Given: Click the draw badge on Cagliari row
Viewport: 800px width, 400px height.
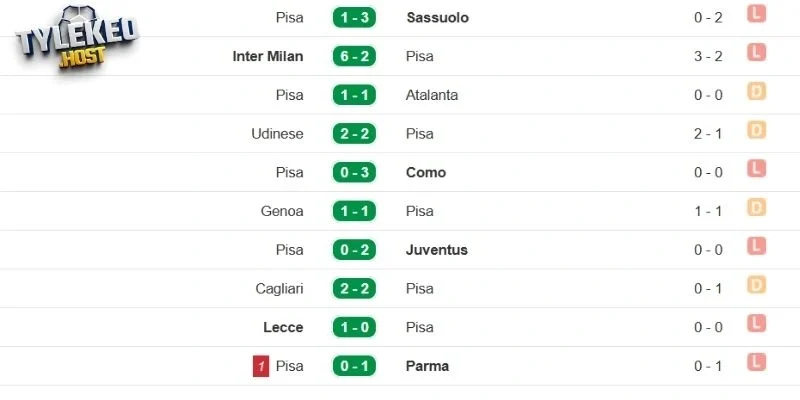Looking at the screenshot, I should click(756, 287).
